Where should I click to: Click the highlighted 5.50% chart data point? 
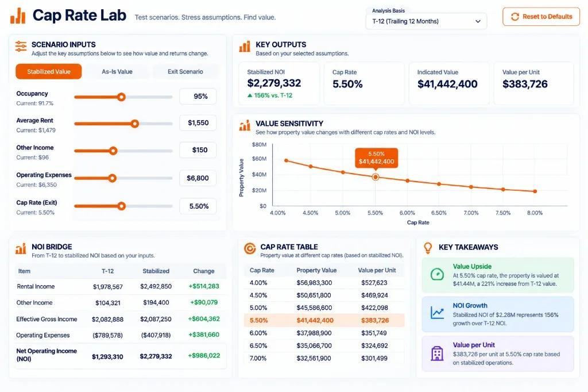click(376, 177)
